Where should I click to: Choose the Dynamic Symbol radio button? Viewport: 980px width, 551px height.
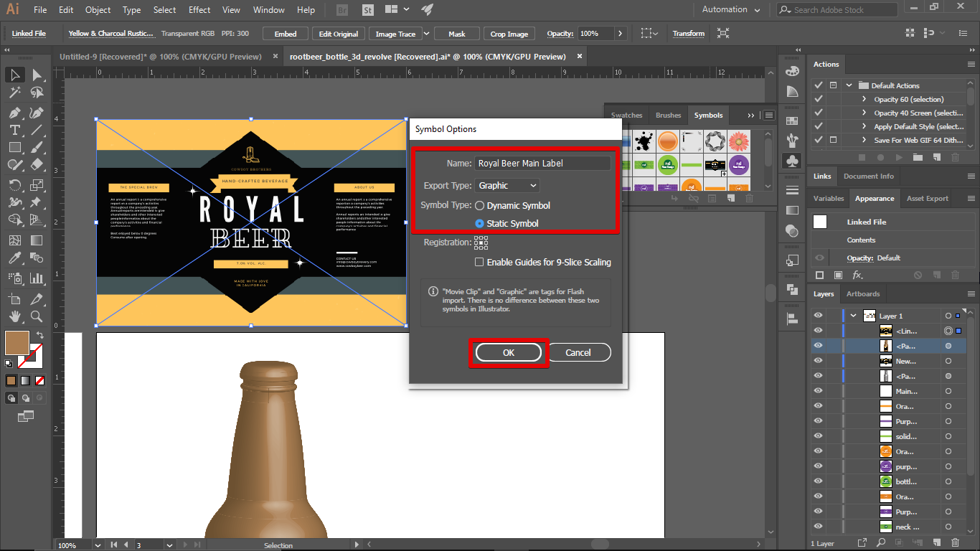[479, 206]
